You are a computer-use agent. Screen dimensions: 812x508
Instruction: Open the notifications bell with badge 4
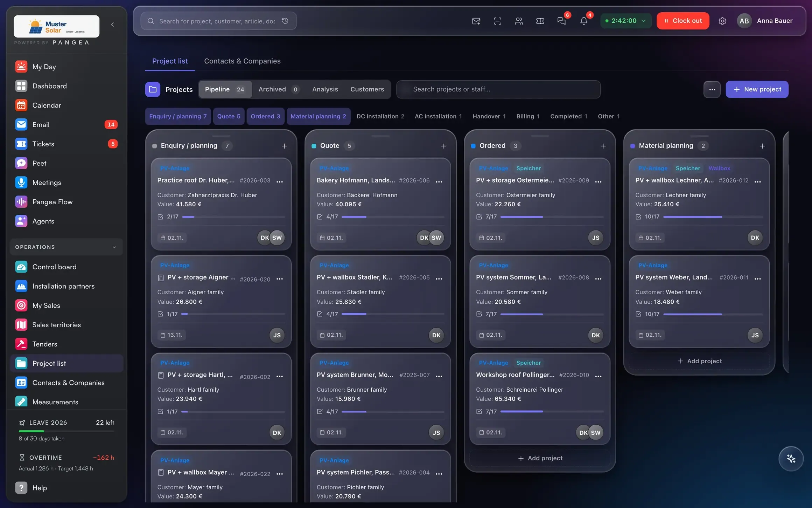[x=583, y=21]
